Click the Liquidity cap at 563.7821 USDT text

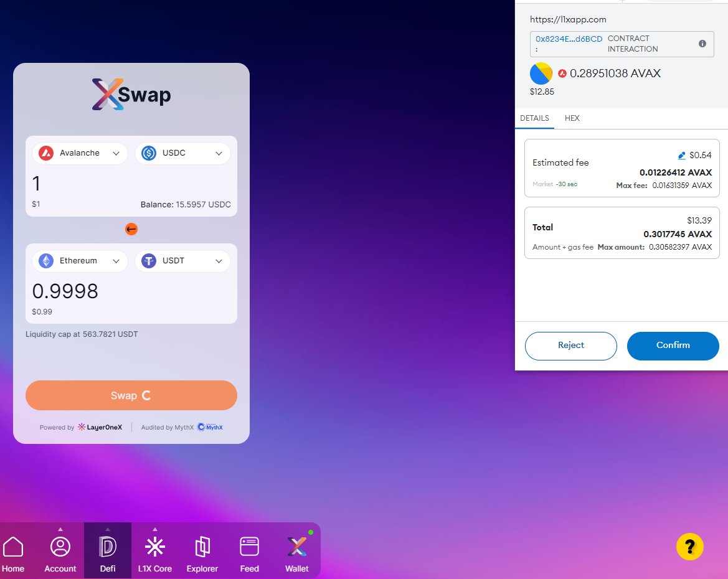click(x=82, y=334)
